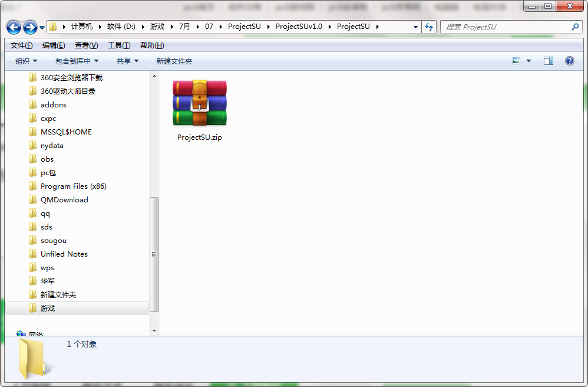This screenshot has width=588, height=387.
Task: Click the navigation pane scroll up arrow
Action: (x=154, y=76)
